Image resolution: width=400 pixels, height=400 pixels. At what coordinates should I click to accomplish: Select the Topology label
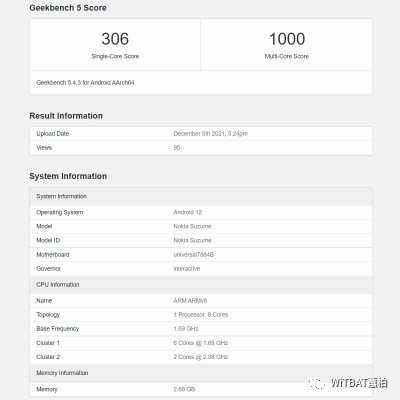[x=48, y=315]
